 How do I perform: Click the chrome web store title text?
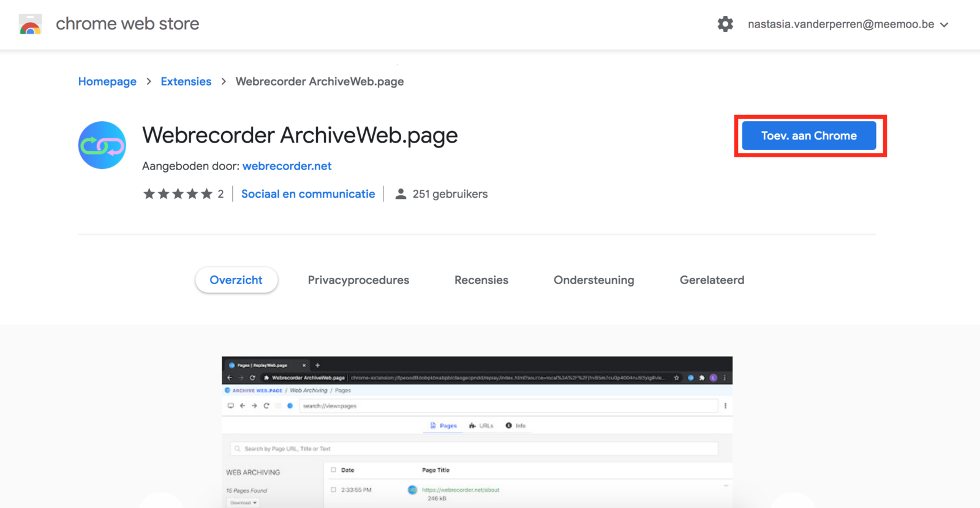(x=127, y=24)
